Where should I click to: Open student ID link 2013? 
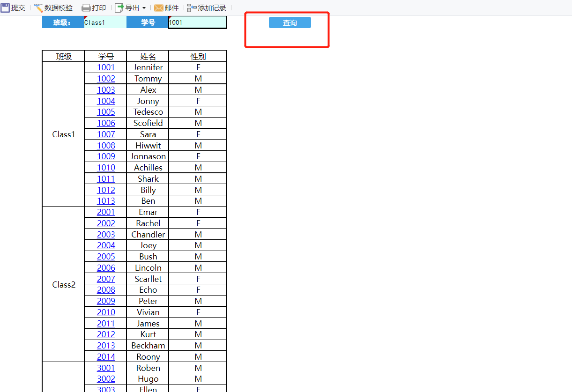coord(106,346)
